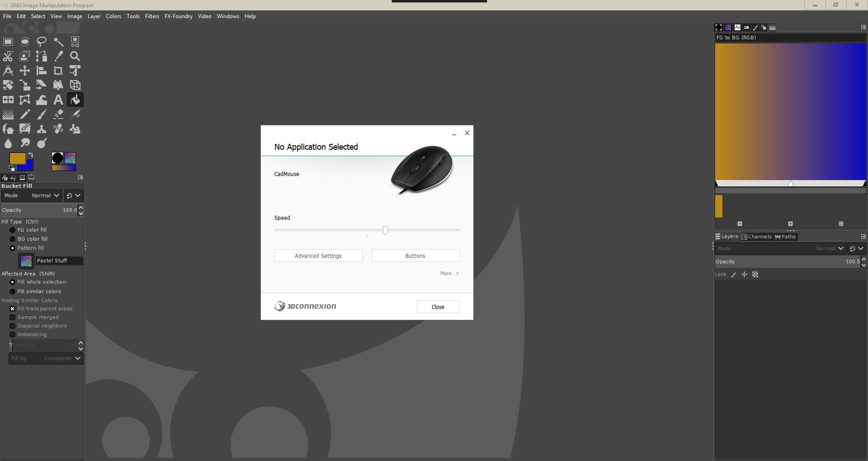Open mode group switcher beside Bucket Fill mode
The image size is (868, 461).
[x=74, y=195]
